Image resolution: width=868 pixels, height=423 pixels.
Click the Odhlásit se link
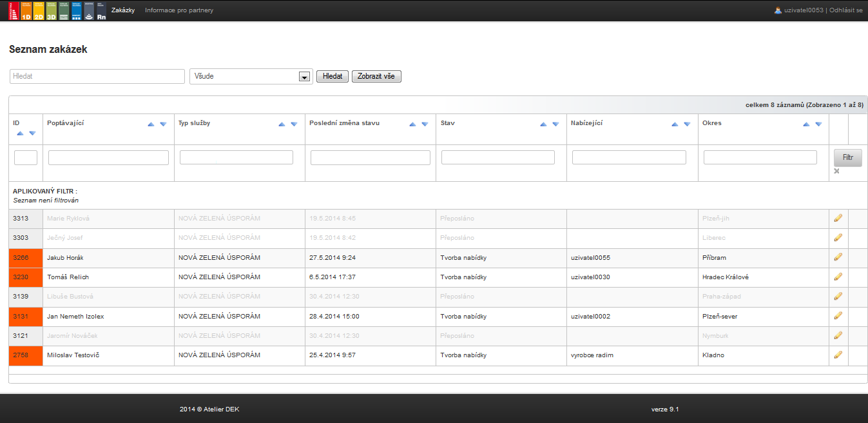(845, 10)
